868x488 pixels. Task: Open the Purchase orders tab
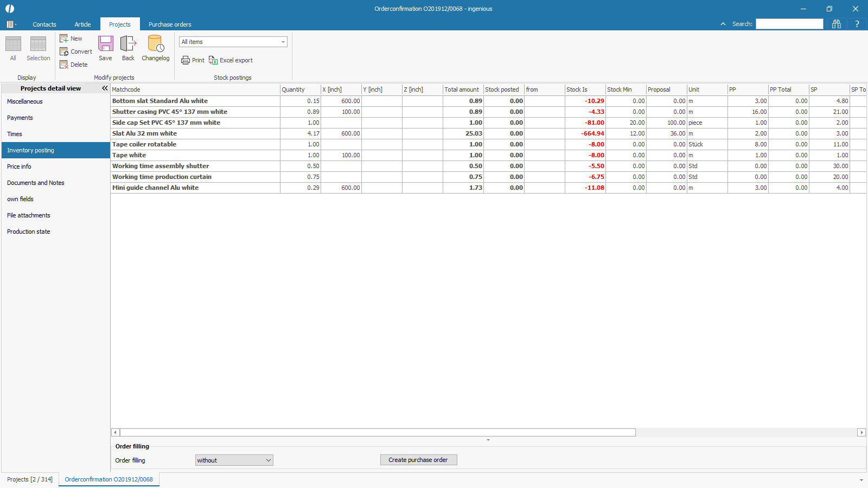tap(170, 24)
